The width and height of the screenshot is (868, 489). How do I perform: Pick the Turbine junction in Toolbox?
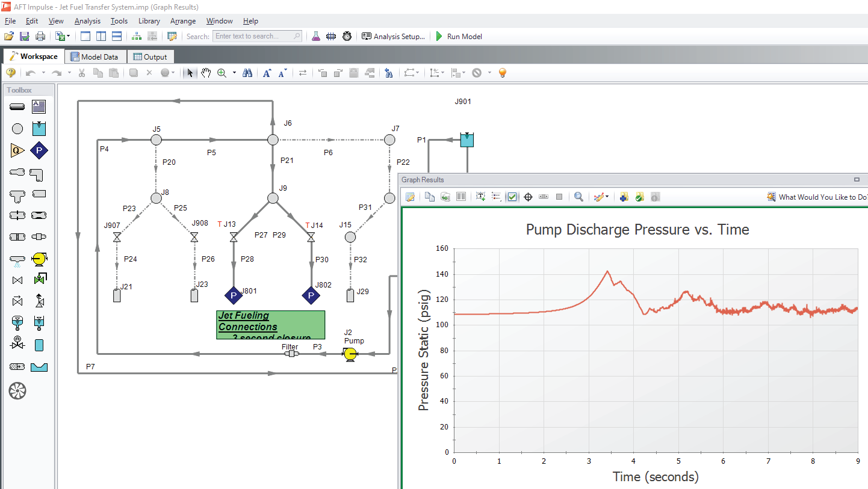[x=17, y=391]
